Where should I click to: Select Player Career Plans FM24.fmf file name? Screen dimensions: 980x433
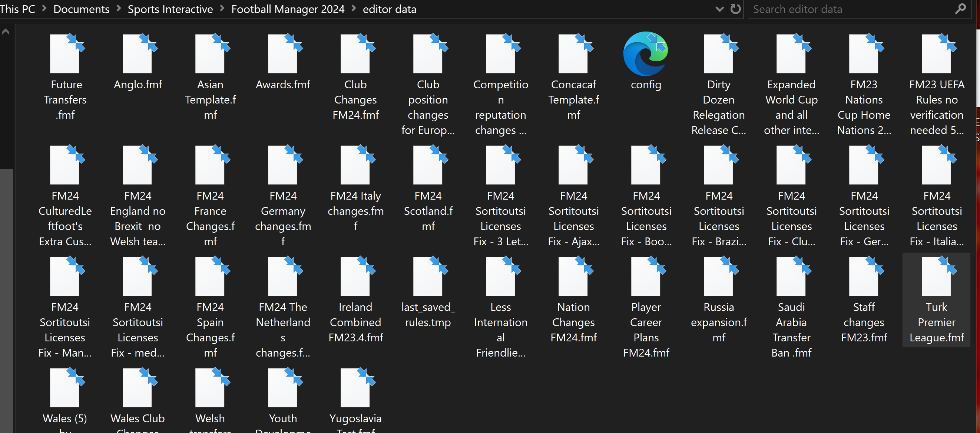[646, 330]
